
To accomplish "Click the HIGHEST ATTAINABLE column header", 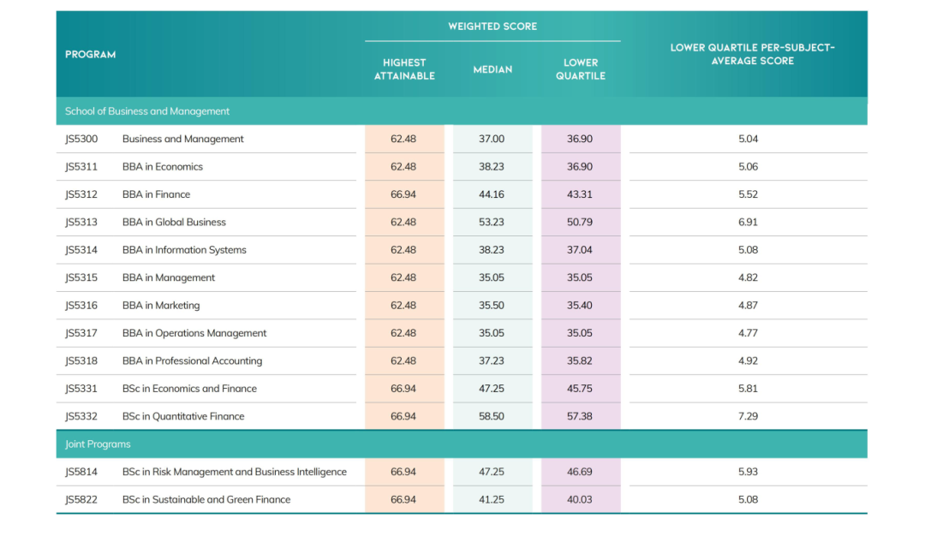I will click(x=404, y=69).
